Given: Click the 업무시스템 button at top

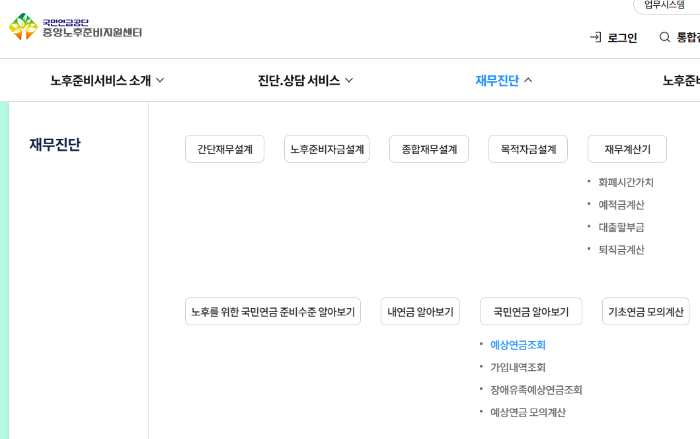Looking at the screenshot, I should 666,5.
